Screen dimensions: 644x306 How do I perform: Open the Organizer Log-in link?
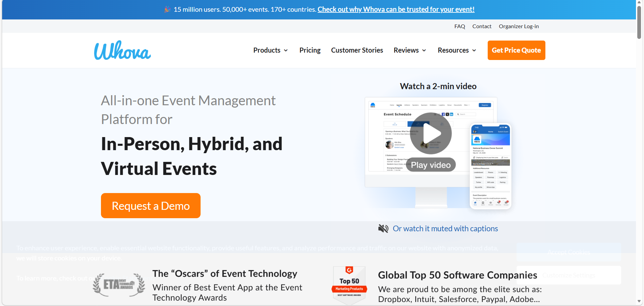519,26
